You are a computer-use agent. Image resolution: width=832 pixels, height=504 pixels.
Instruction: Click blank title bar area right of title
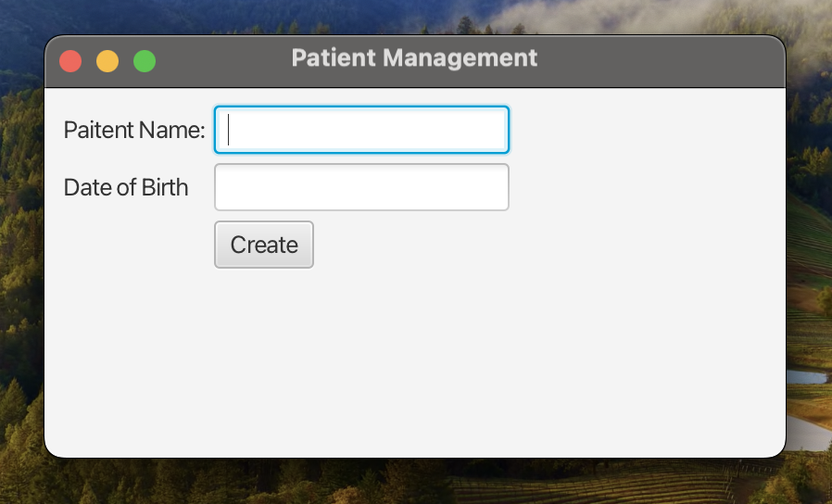coord(667,61)
